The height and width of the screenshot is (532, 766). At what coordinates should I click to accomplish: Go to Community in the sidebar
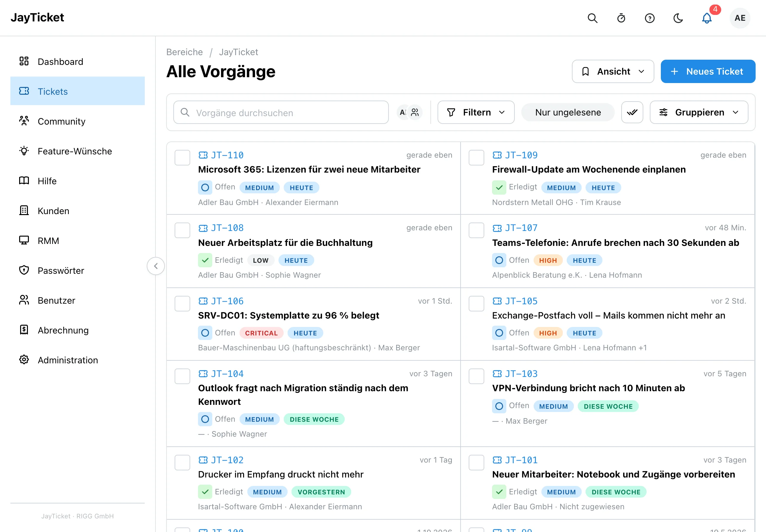click(x=77, y=121)
